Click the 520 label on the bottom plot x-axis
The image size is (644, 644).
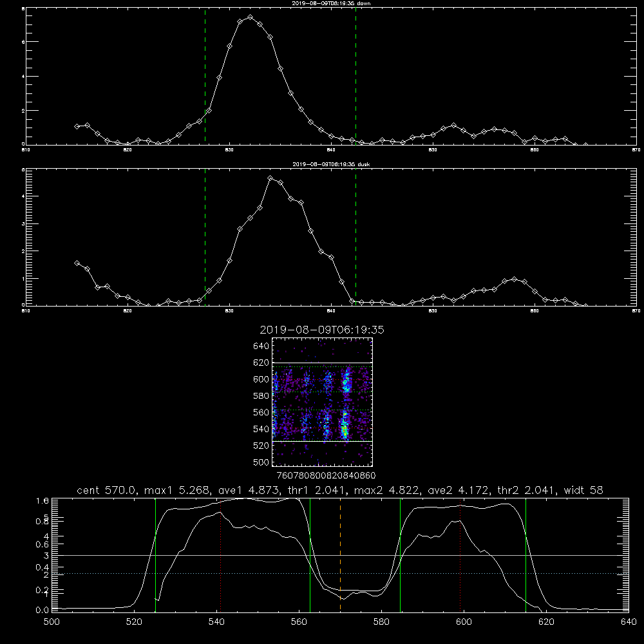point(135,622)
